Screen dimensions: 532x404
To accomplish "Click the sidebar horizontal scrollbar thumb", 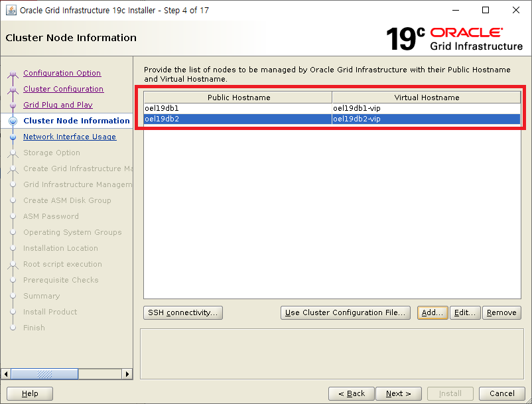I will pyautogui.click(x=44, y=374).
